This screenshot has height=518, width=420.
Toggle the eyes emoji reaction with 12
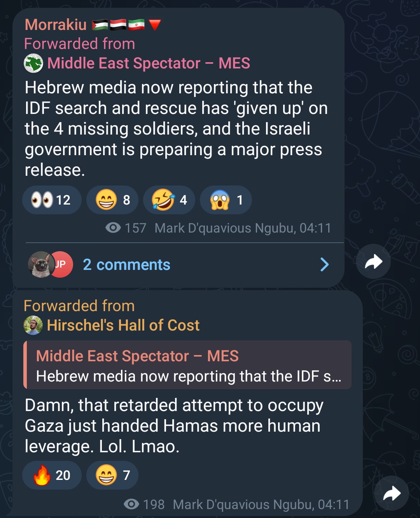point(52,200)
